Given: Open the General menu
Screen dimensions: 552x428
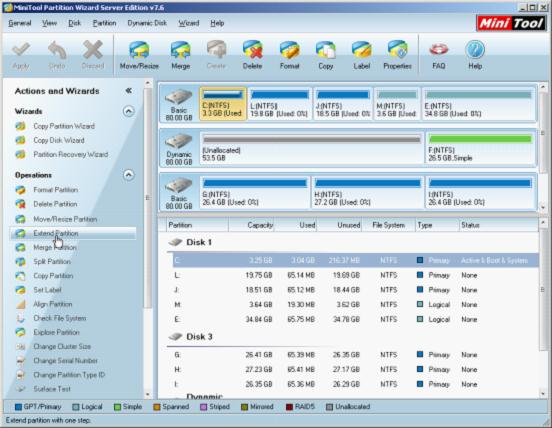Looking at the screenshot, I should pos(20,23).
